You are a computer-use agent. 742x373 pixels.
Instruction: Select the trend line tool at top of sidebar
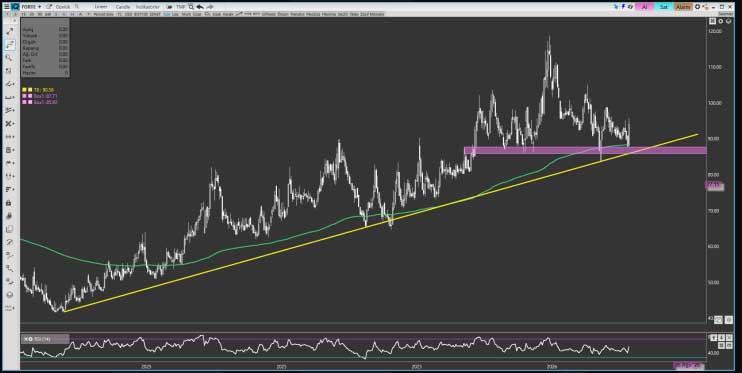coord(9,31)
